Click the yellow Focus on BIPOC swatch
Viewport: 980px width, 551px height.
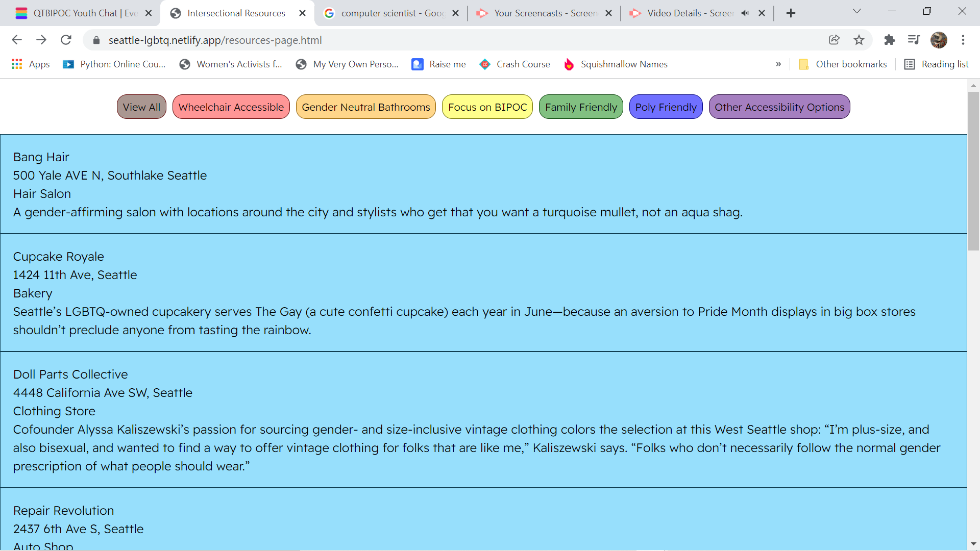487,107
